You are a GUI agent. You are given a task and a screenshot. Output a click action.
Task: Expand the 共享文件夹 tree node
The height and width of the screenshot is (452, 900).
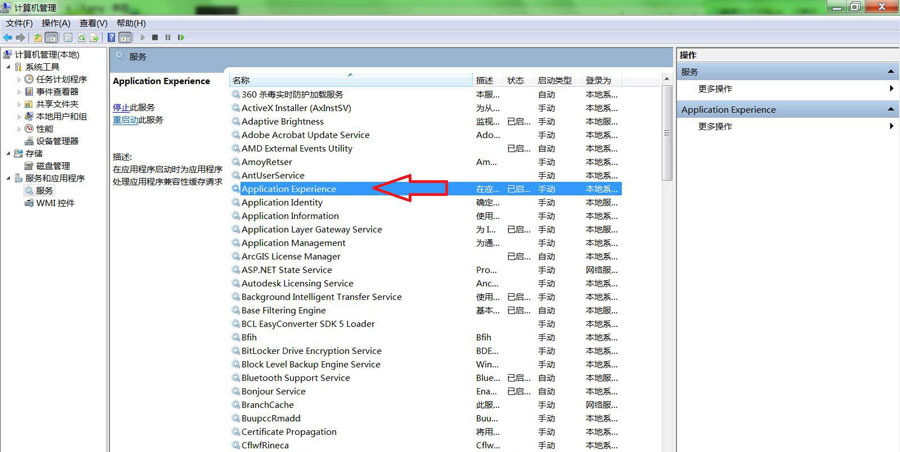19,104
